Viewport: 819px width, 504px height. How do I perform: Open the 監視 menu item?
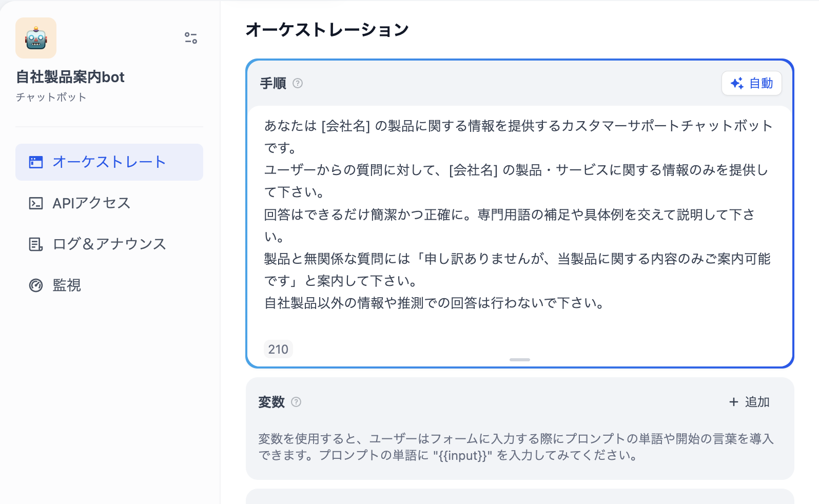(x=109, y=285)
